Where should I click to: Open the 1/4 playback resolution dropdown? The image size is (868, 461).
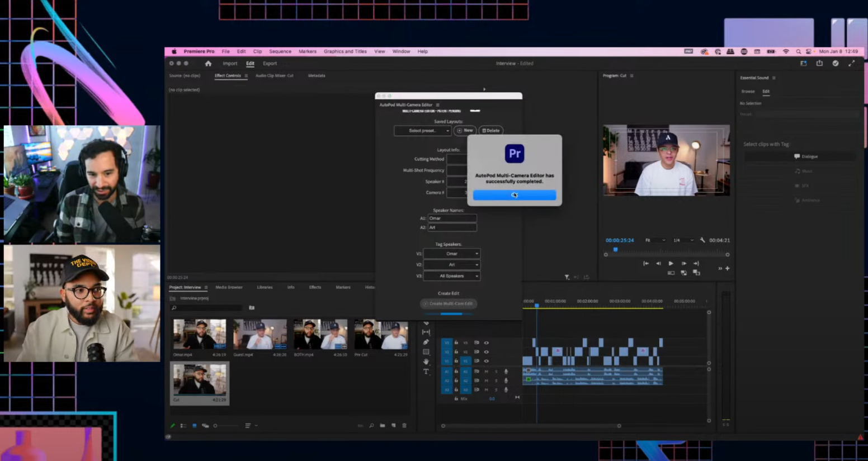point(683,240)
